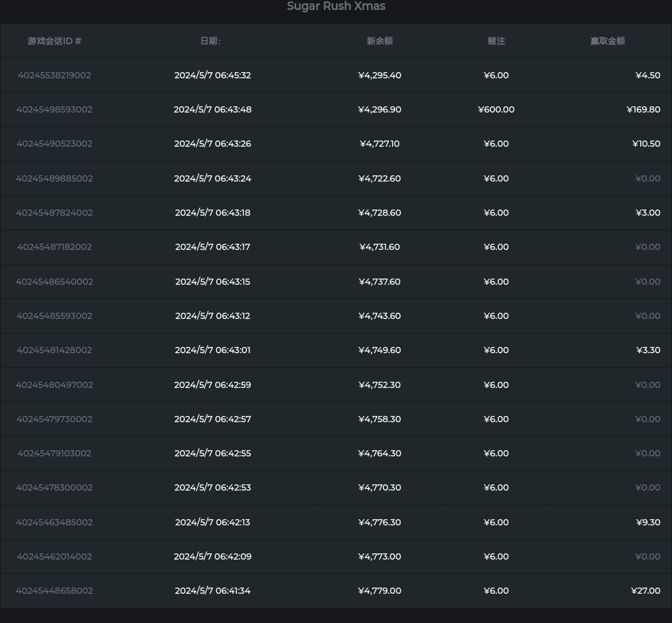Select the balance ¥4,731.60
Image resolution: width=672 pixels, height=623 pixels.
pyautogui.click(x=380, y=247)
